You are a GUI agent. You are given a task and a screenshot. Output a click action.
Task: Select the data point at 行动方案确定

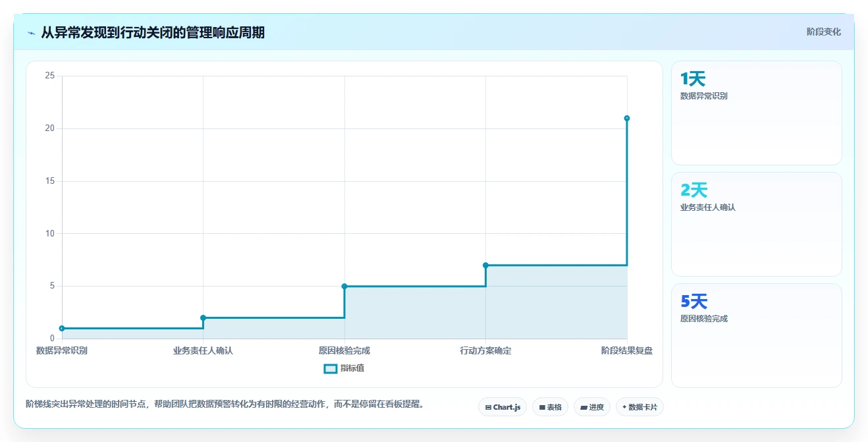(x=485, y=265)
